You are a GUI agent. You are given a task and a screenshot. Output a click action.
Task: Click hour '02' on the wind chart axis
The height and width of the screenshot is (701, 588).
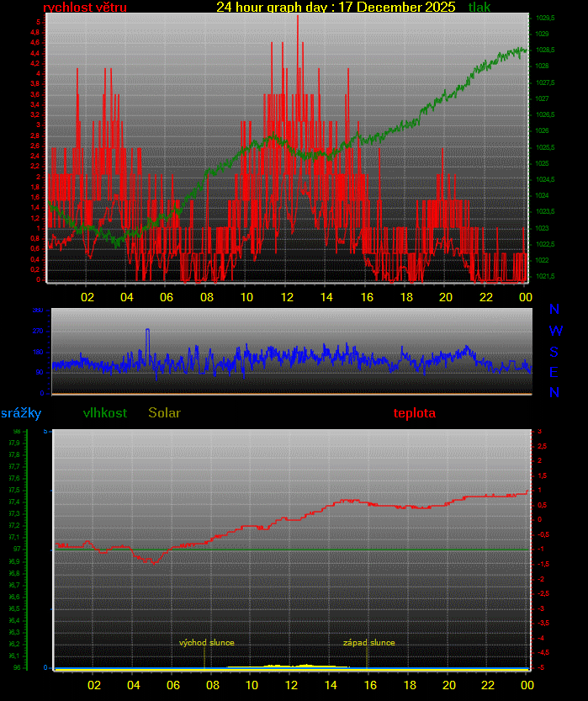click(x=87, y=297)
